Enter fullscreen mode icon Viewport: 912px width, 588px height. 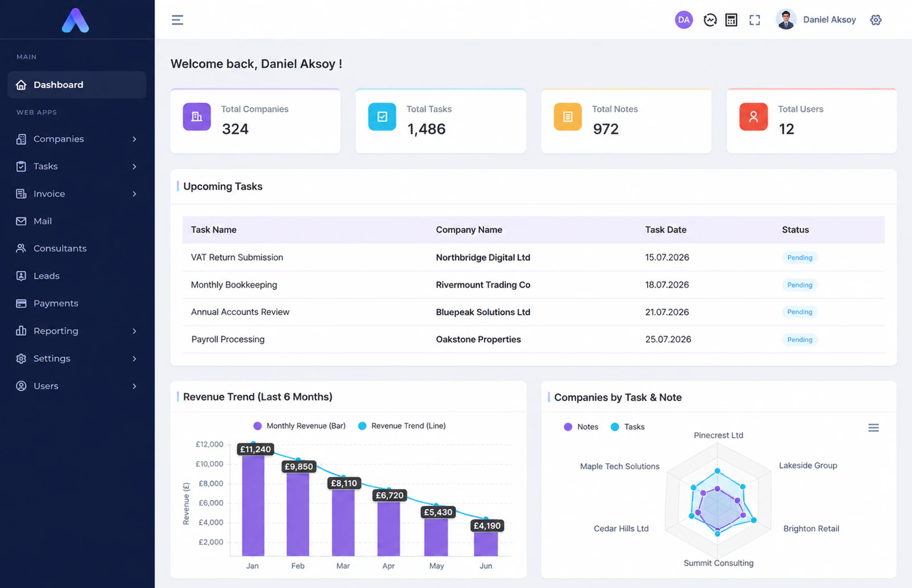[755, 20]
